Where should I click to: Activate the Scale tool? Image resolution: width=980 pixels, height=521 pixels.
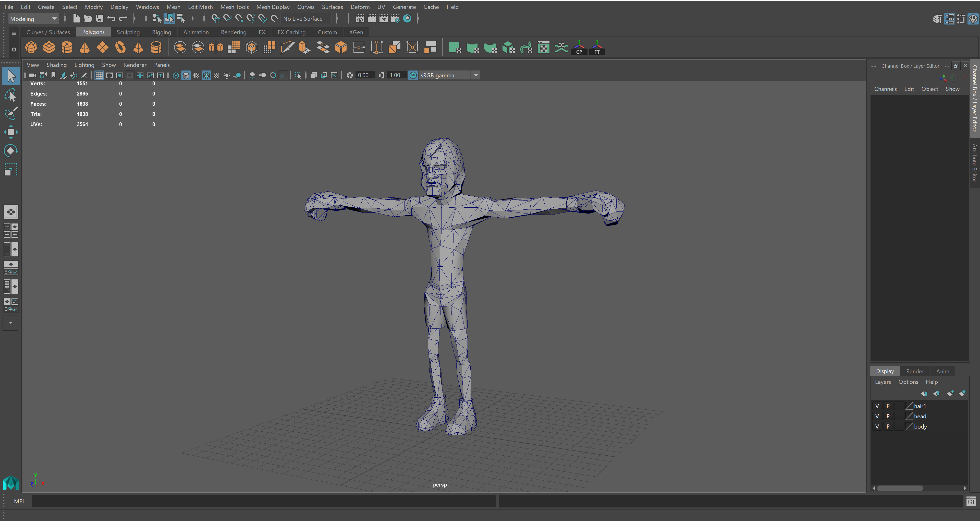click(x=11, y=170)
